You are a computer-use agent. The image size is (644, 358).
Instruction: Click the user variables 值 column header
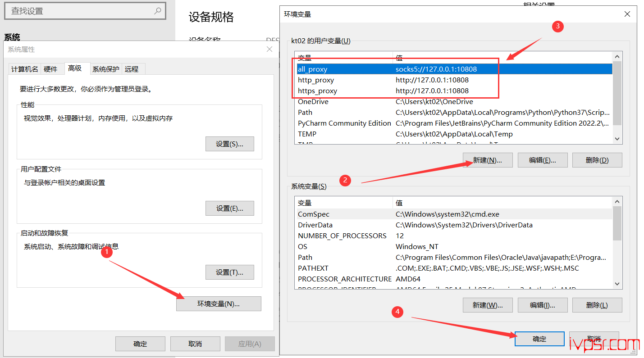click(x=503, y=58)
